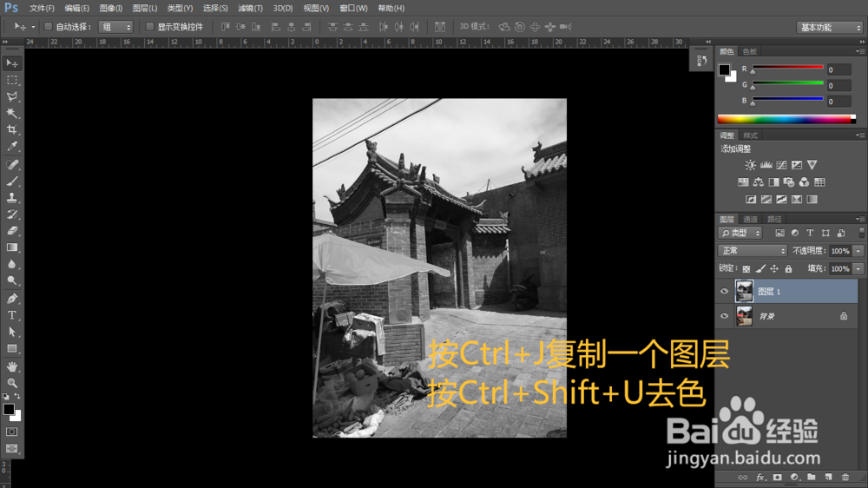Viewport: 868px width, 488px height.
Task: Add a Brightness/Contrast adjustment
Action: pos(750,165)
